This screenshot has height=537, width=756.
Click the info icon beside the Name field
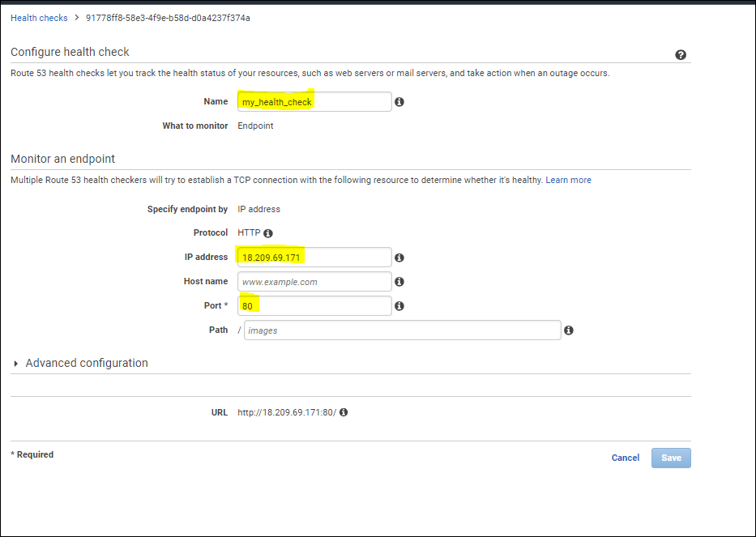[399, 101]
